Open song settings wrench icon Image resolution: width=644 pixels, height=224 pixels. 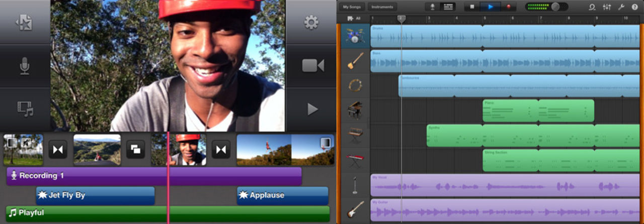tap(621, 7)
